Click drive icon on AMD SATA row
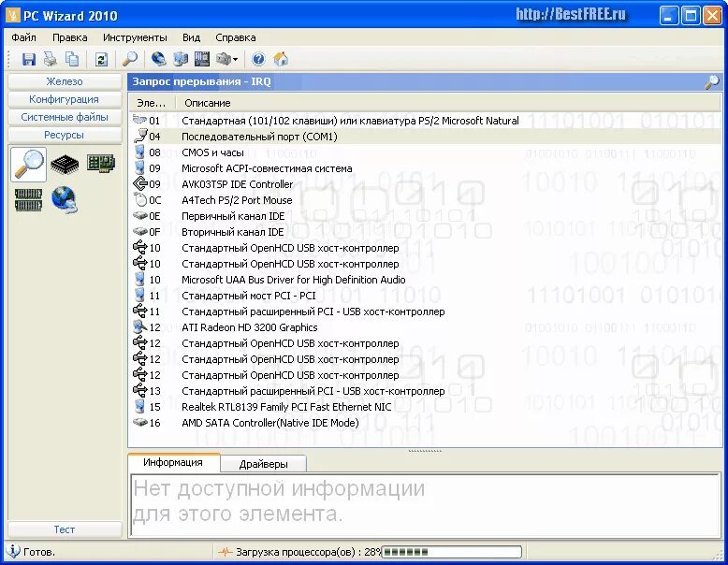The width and height of the screenshot is (728, 565). pos(139,422)
